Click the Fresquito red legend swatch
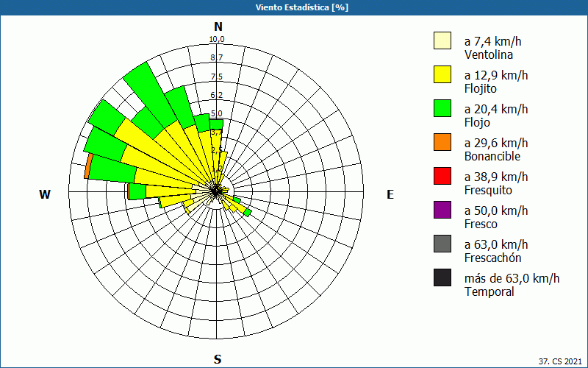The image size is (588, 368). [x=442, y=176]
